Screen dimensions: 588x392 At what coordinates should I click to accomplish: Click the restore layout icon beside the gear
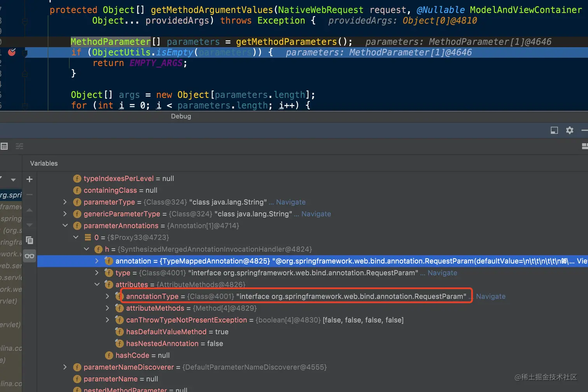coord(554,131)
